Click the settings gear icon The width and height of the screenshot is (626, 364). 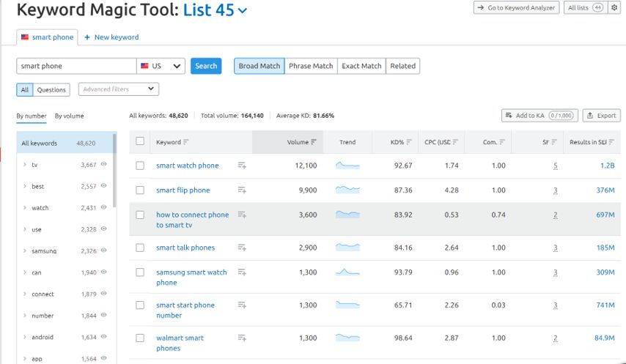(x=615, y=8)
